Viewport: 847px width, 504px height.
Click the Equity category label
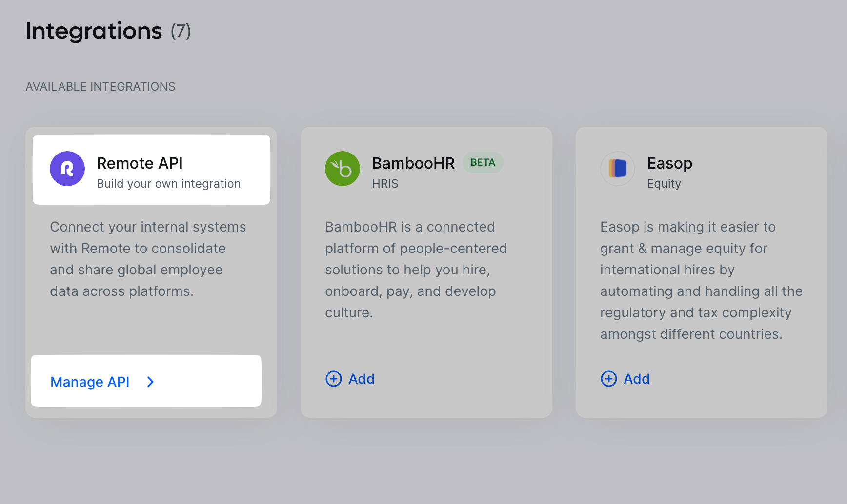click(664, 184)
